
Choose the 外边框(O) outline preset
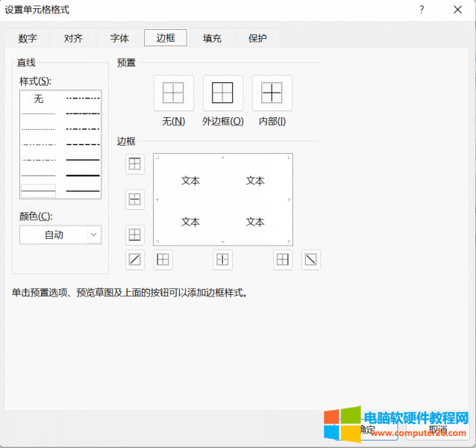pyautogui.click(x=222, y=93)
